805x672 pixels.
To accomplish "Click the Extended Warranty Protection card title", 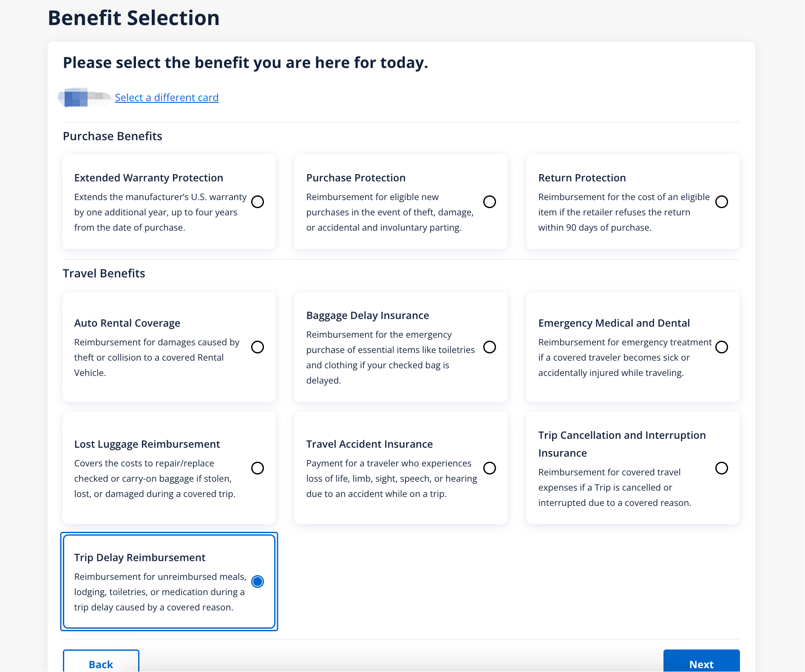I will tap(148, 178).
